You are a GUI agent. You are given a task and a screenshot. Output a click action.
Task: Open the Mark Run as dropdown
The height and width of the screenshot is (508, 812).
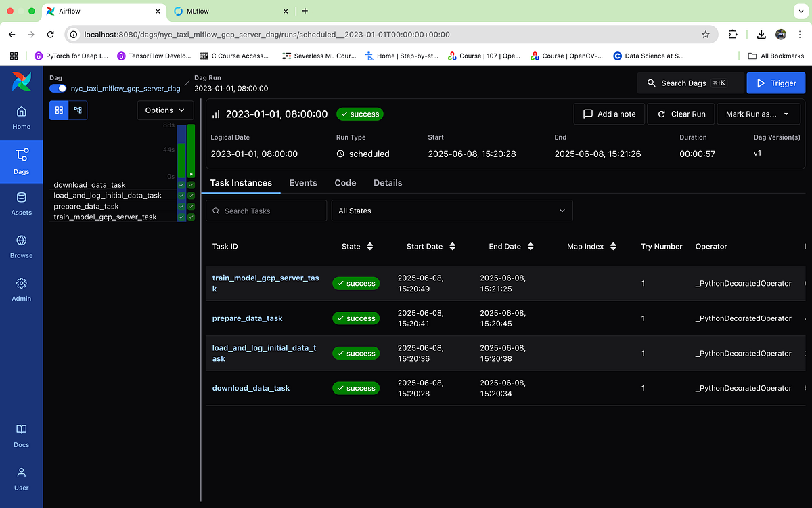[759, 114]
